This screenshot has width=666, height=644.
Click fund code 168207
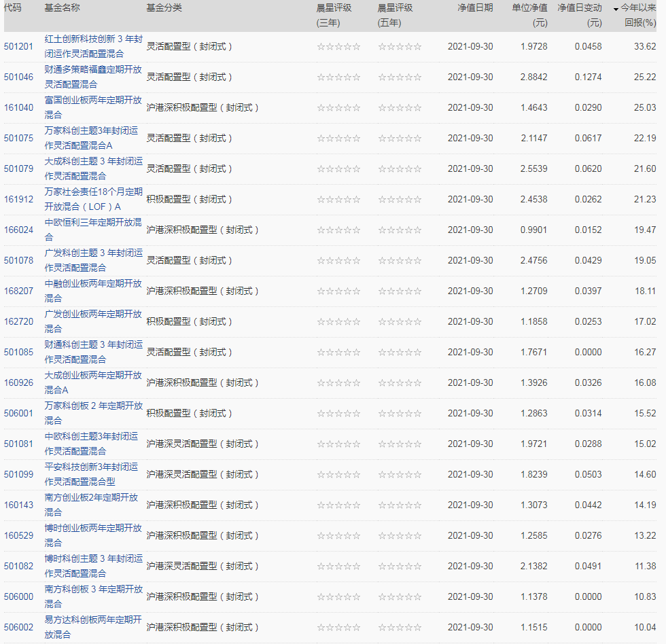(18, 291)
